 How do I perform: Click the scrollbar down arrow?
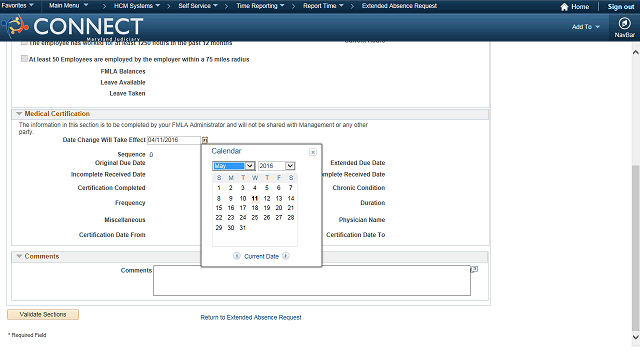point(636,337)
